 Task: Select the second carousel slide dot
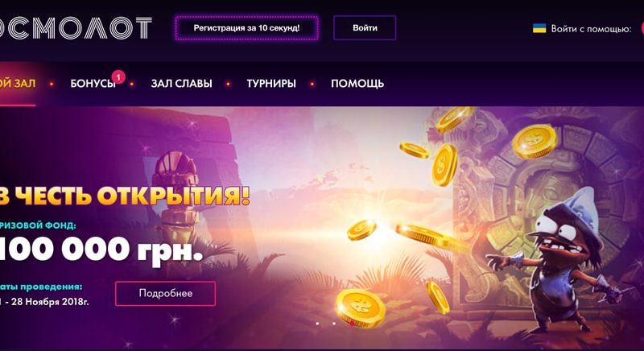[334, 324]
